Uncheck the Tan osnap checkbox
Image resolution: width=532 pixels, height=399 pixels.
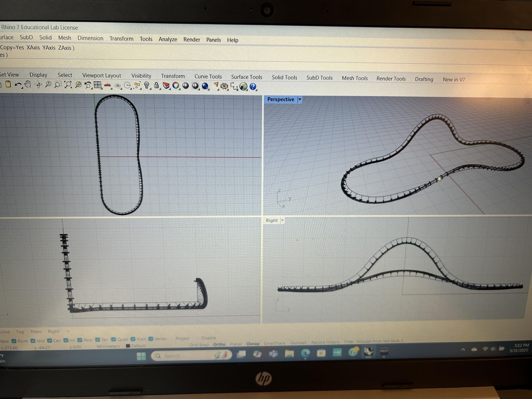click(x=98, y=339)
